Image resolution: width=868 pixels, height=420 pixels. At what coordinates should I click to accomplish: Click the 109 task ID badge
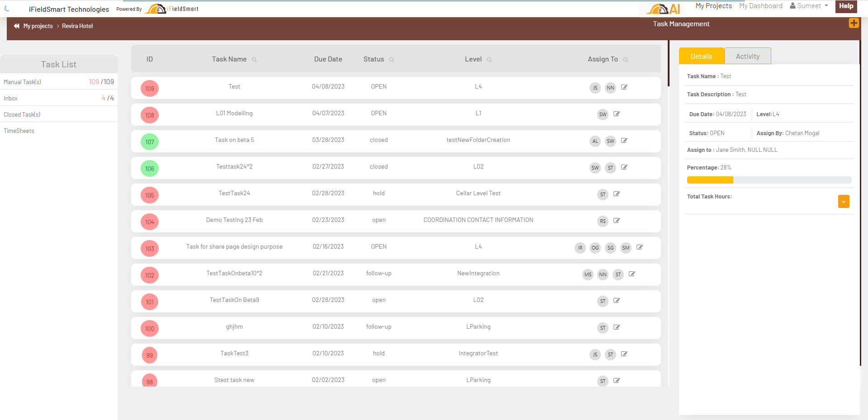(x=150, y=89)
